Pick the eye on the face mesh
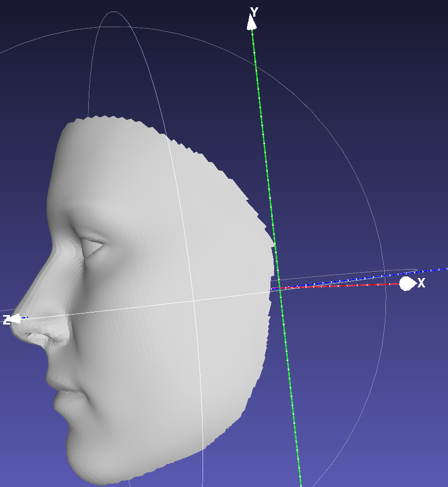448x487 pixels. tap(92, 247)
